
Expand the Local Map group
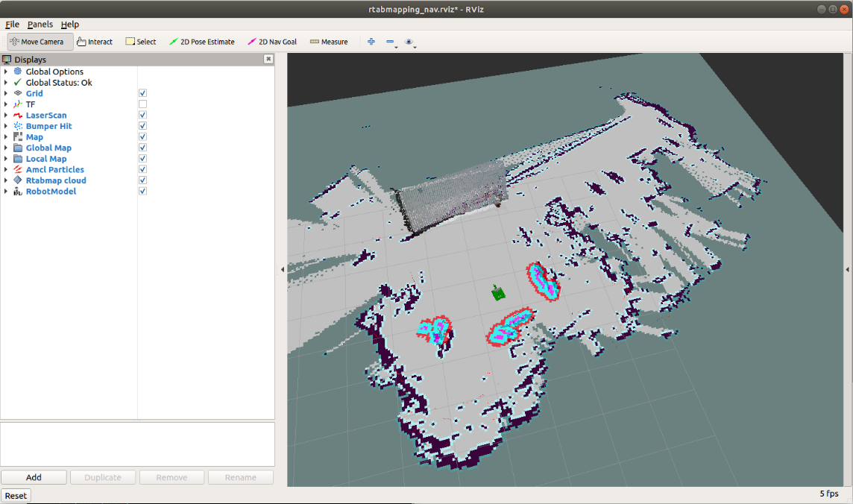click(6, 158)
